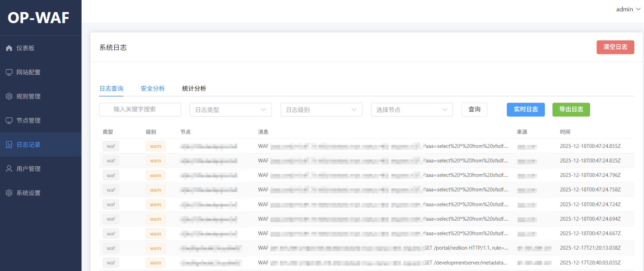Expand the 选择节点 dropdown
The width and height of the screenshot is (644, 271).
[x=412, y=110]
